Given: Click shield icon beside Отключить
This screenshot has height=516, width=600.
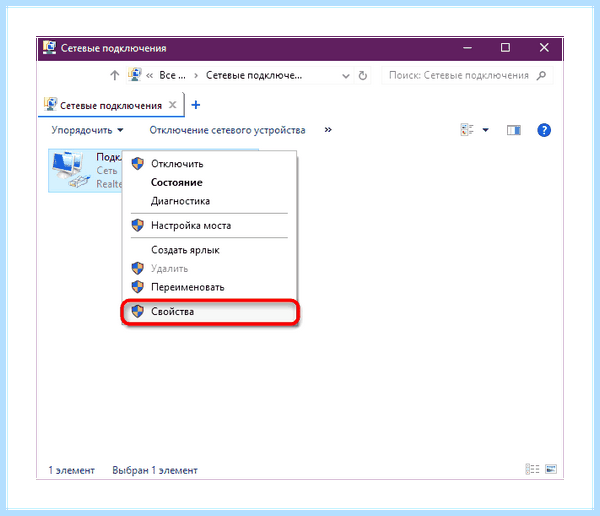Looking at the screenshot, I should pos(138,164).
